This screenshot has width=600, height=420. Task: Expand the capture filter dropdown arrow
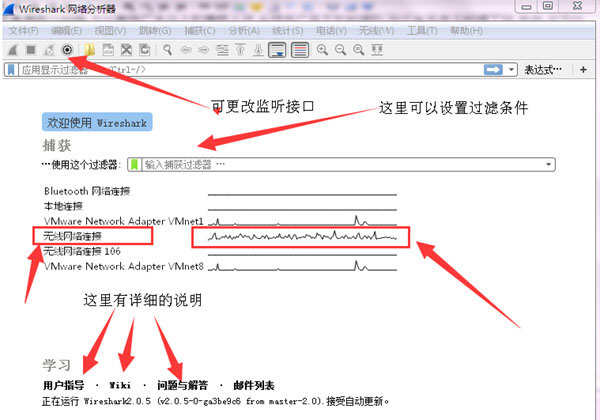(549, 165)
